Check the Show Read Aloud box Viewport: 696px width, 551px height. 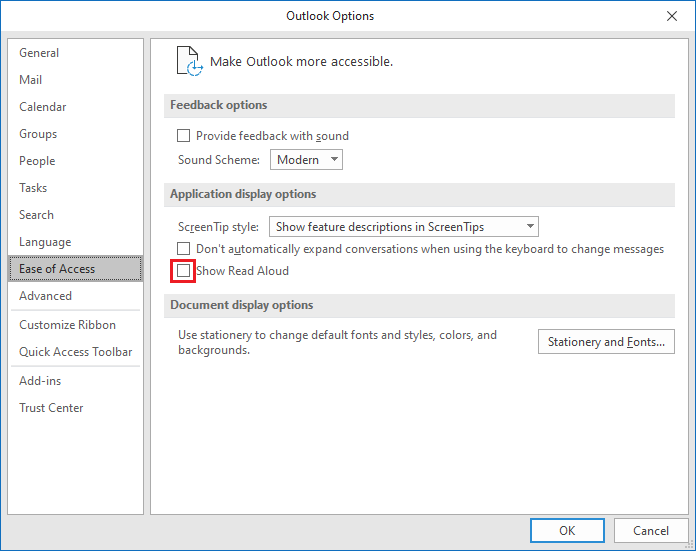[183, 270]
